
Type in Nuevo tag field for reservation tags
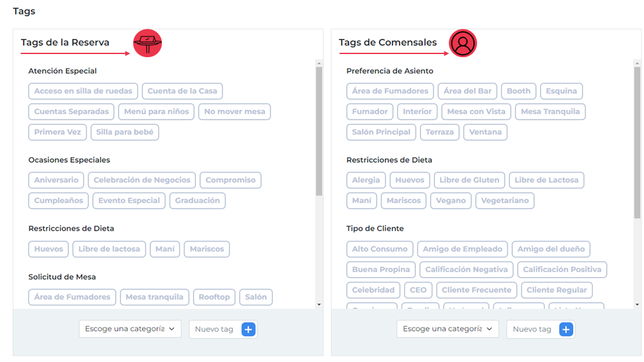click(214, 329)
